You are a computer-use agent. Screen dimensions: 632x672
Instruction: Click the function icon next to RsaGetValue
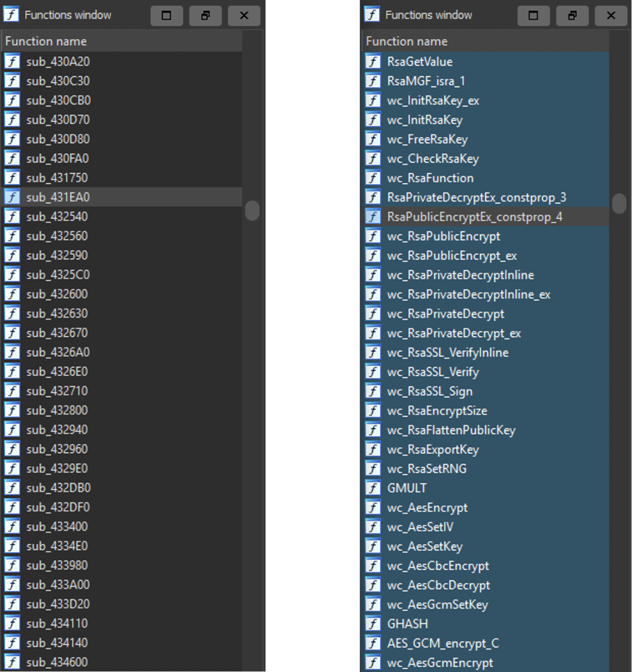(x=373, y=61)
